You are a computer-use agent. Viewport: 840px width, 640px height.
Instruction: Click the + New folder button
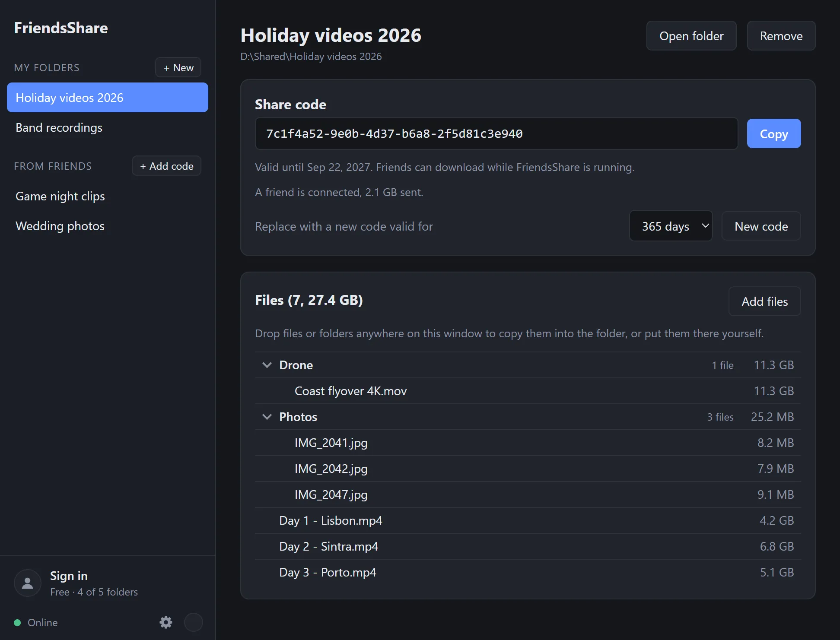[178, 67]
